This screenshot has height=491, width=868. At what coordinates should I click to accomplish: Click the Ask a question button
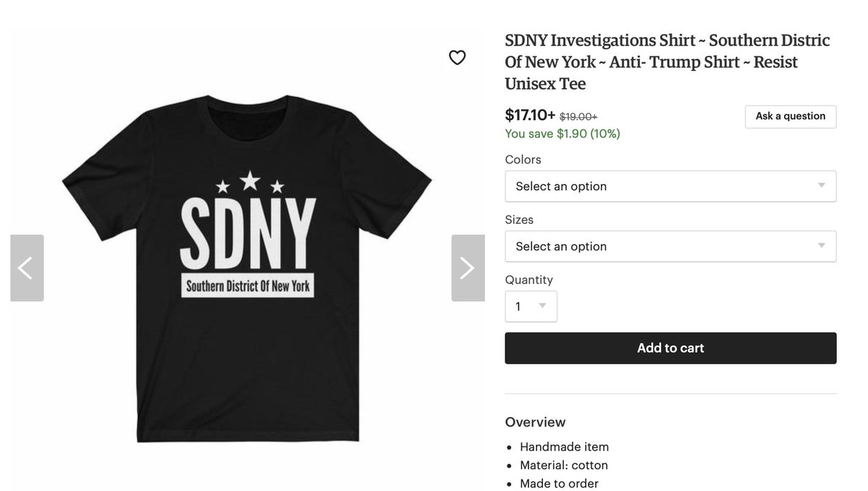[x=791, y=117]
